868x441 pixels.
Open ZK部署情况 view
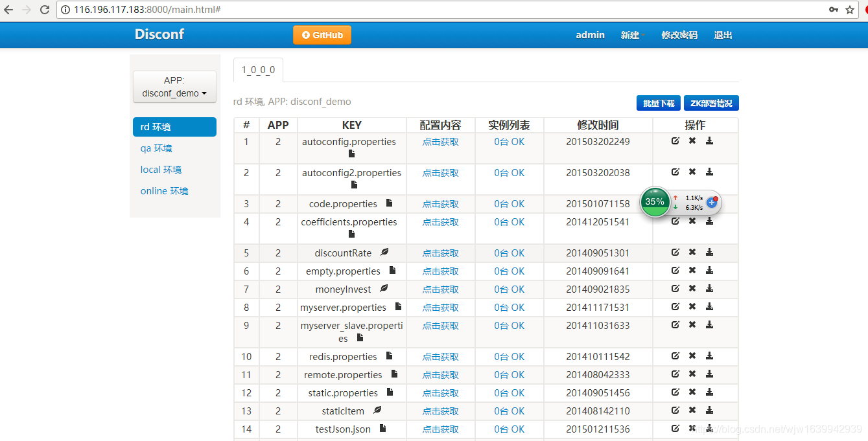click(x=711, y=103)
